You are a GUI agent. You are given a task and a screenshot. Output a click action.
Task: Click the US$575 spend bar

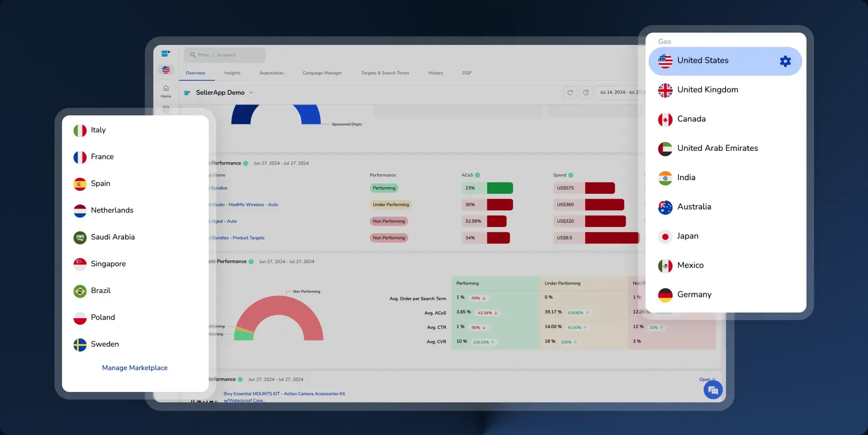coord(584,188)
